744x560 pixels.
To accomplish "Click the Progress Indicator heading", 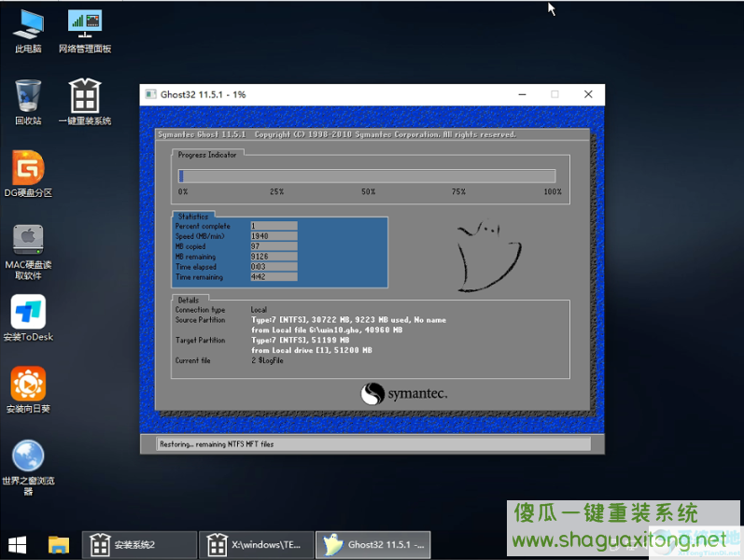I will (207, 155).
